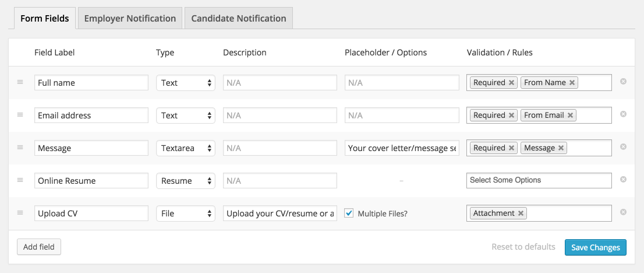The image size is (644, 273).
Task: Grab the drag handle for Message row
Action: [x=20, y=148]
